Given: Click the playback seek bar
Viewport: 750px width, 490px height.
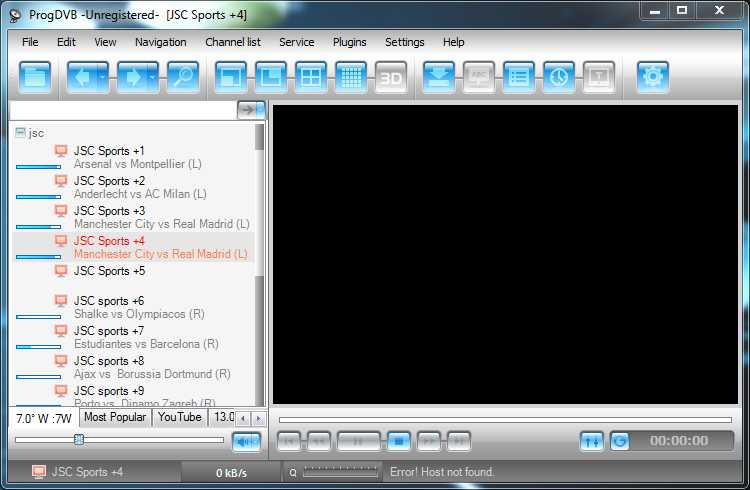Looking at the screenshot, I should pos(505,420).
